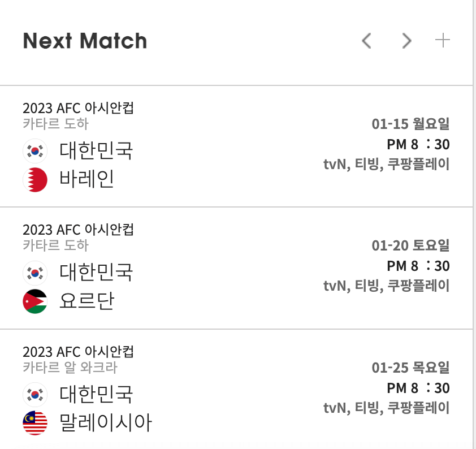Click the right navigation chevron
Screen dimensions: 476x449
pyautogui.click(x=406, y=41)
